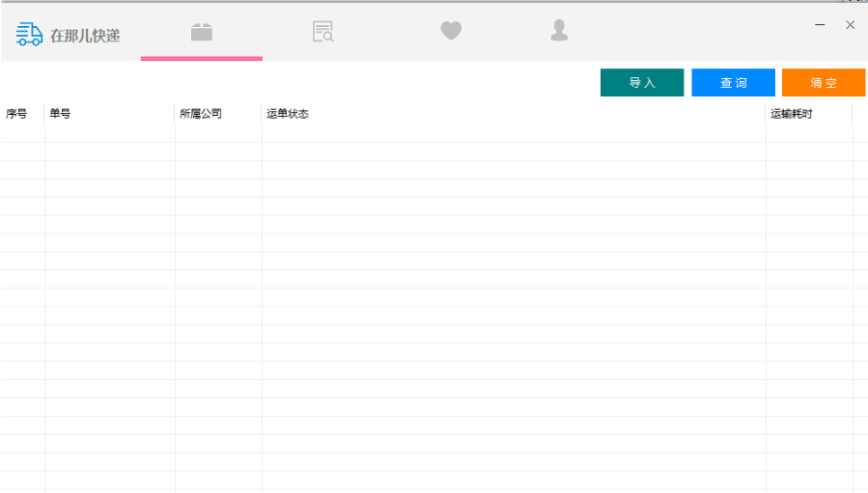
Task: Click the 导入 import button
Action: (x=642, y=82)
